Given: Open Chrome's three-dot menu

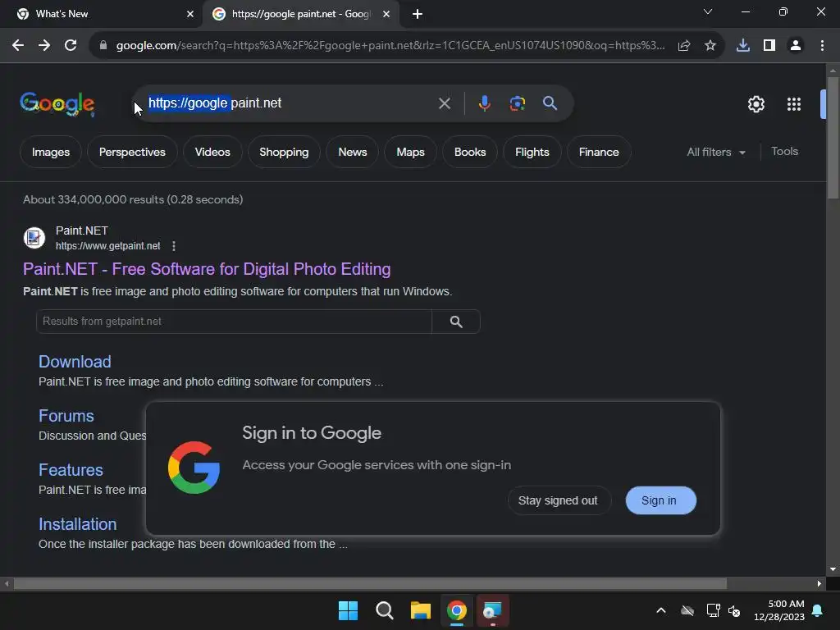Looking at the screenshot, I should pyautogui.click(x=822, y=46).
